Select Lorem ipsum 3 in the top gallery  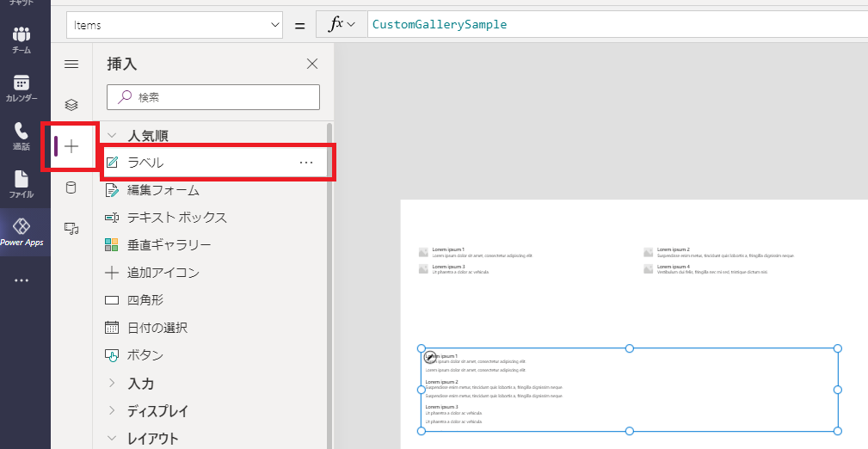pos(454,269)
